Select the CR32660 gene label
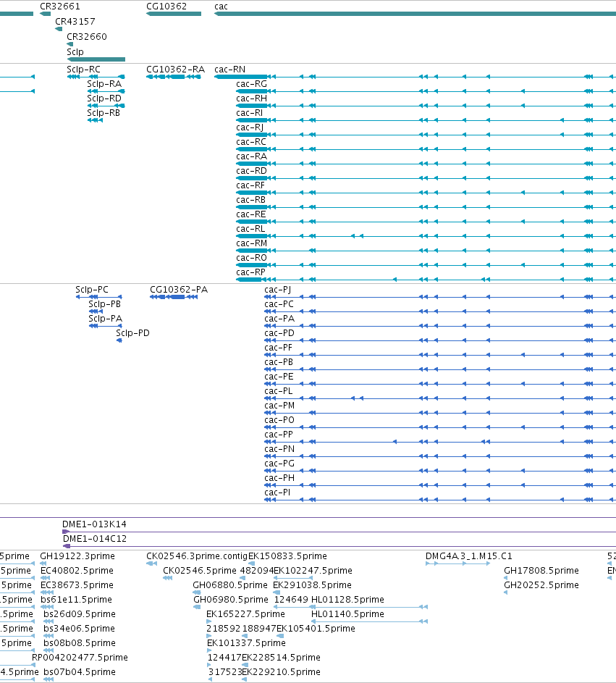 (87, 37)
